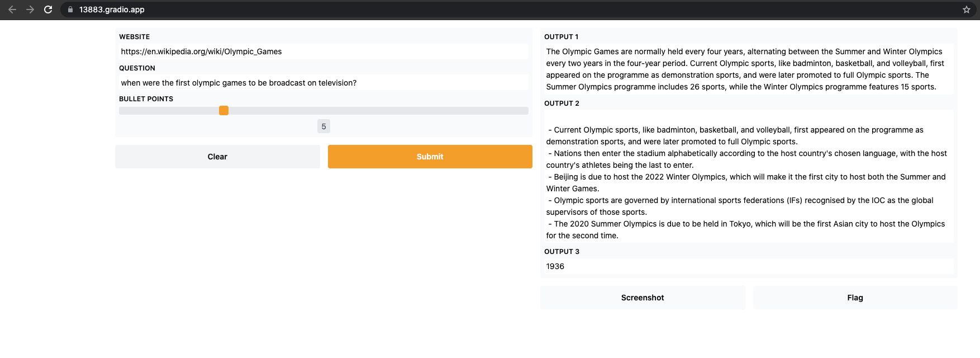Bookmark this page with the star icon
Screen dimensions: 980x358
coord(966,10)
